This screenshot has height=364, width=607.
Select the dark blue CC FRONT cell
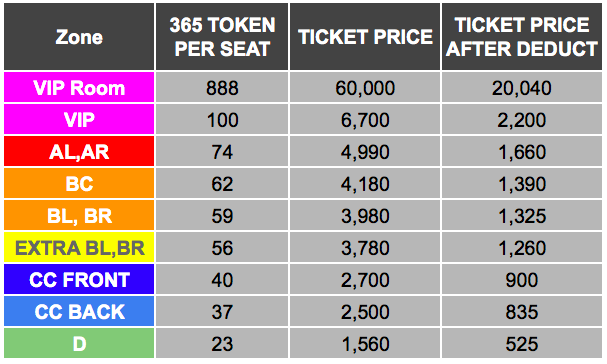coord(79,280)
